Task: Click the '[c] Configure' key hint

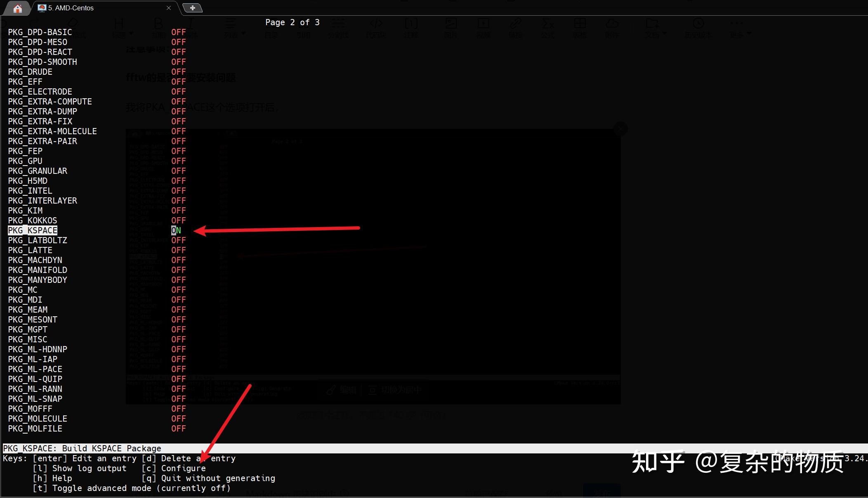Action: tap(174, 468)
